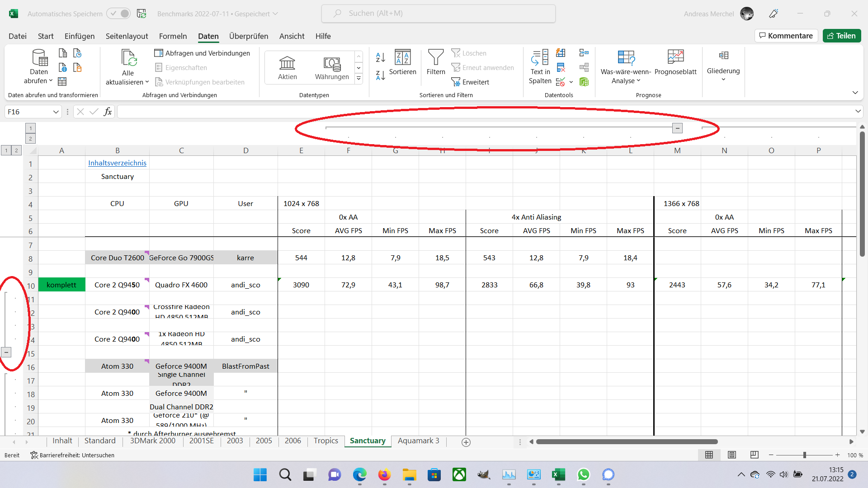Collapse column group with minus button
This screenshot has width=868, height=488.
click(677, 128)
